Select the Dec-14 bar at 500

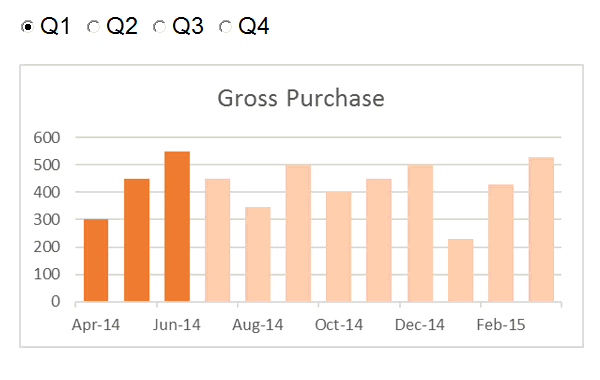click(420, 233)
